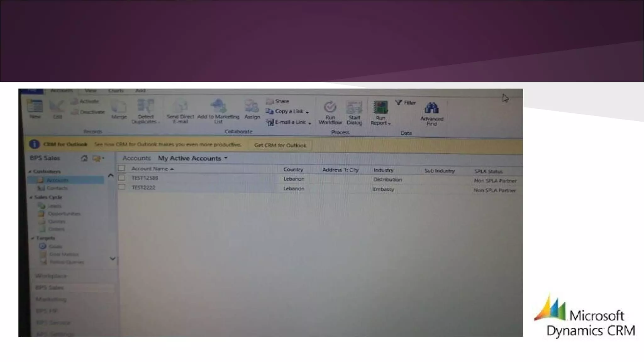
Task: Click the Filter button in the Data group
Action: pos(406,103)
